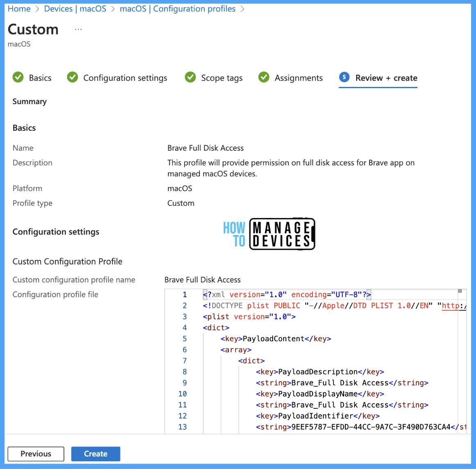Click the name value Brave Full Disk Access
The width and height of the screenshot is (476, 469).
pyautogui.click(x=206, y=148)
